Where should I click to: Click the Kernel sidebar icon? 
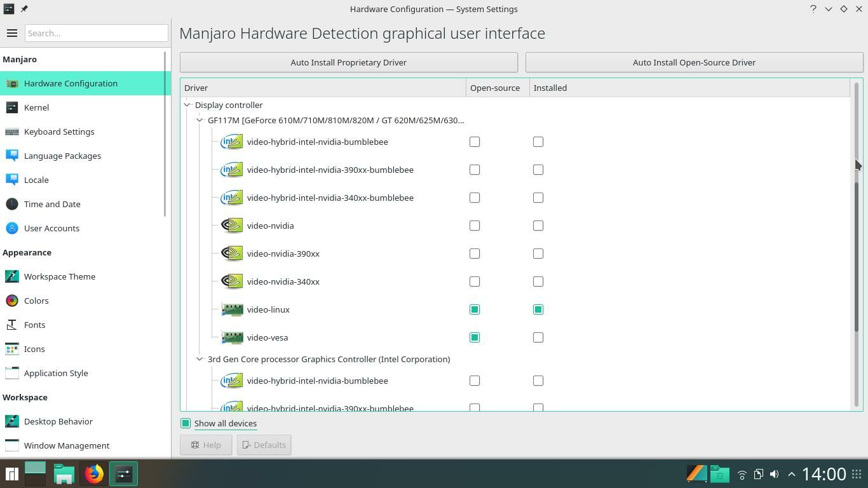pyautogui.click(x=11, y=107)
